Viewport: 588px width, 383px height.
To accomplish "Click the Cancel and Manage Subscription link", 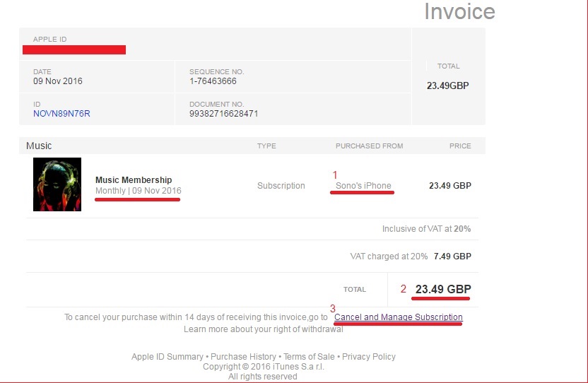I will tap(398, 317).
